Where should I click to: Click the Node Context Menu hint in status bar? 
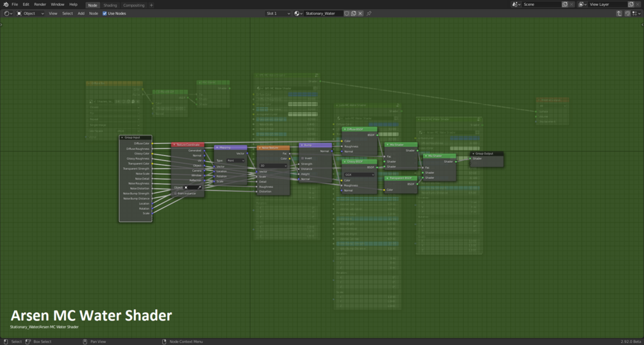coord(183,342)
